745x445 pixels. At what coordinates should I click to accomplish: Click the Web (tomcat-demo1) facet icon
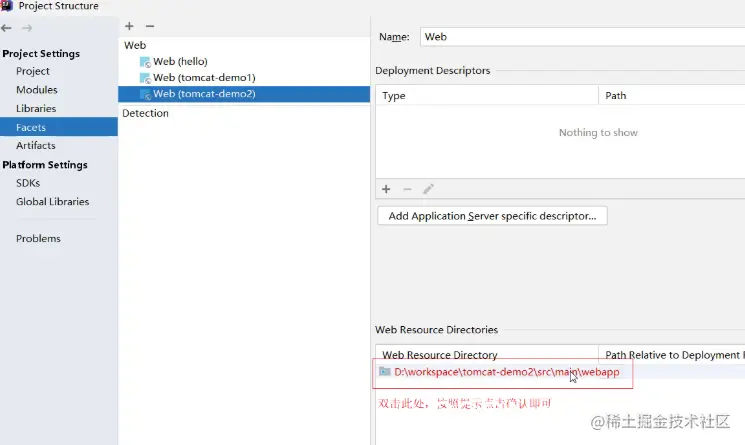145,78
